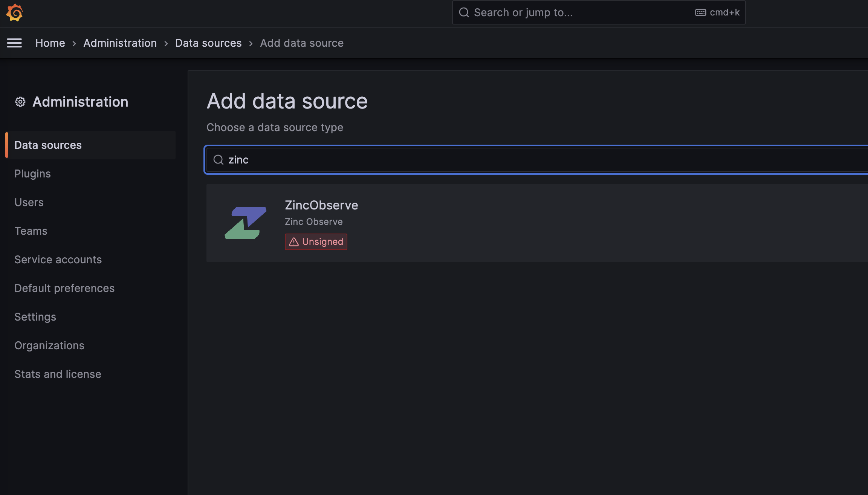This screenshot has width=868, height=495.
Task: Click the magnifier icon in zinc filter field
Action: [219, 160]
